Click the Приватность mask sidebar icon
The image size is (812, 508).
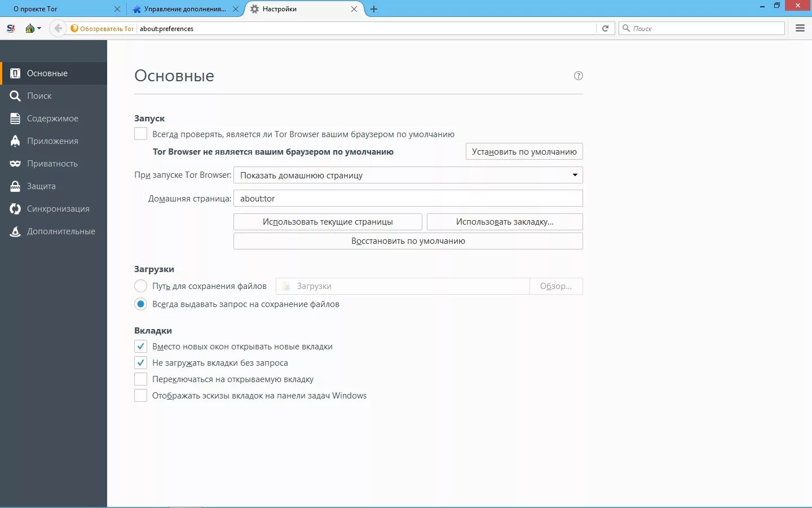coord(15,164)
